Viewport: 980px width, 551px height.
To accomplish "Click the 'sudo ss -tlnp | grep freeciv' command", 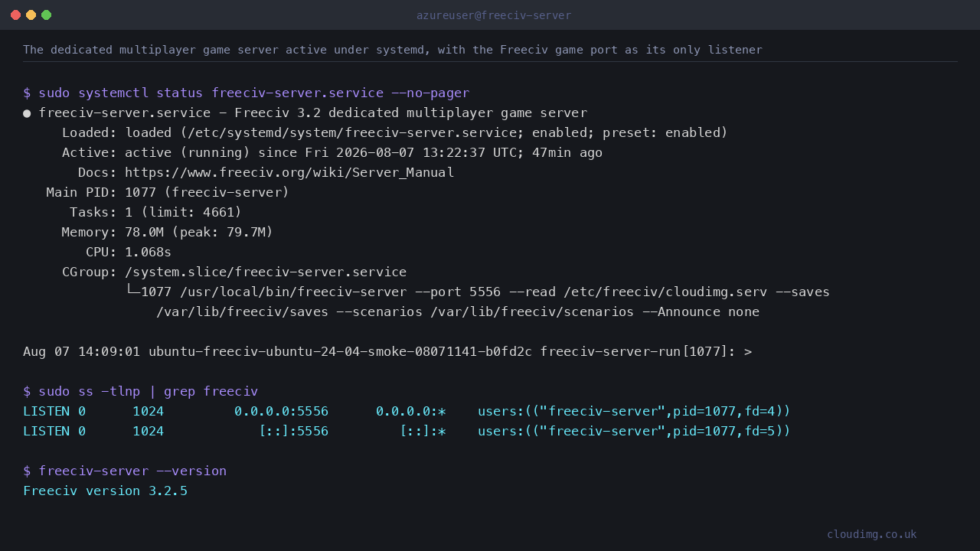I will pos(149,391).
